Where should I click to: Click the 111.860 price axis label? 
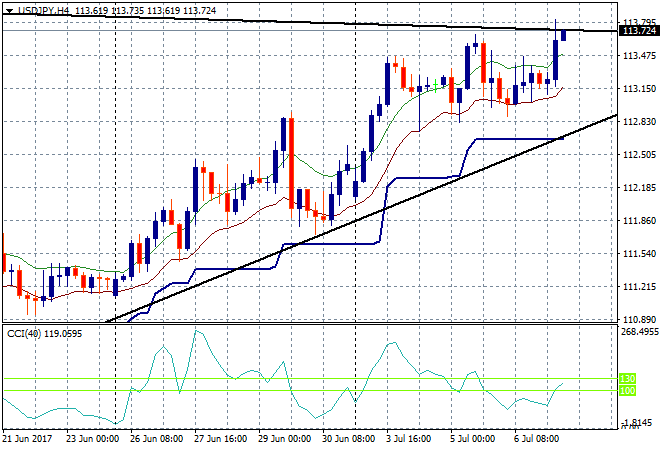click(639, 221)
